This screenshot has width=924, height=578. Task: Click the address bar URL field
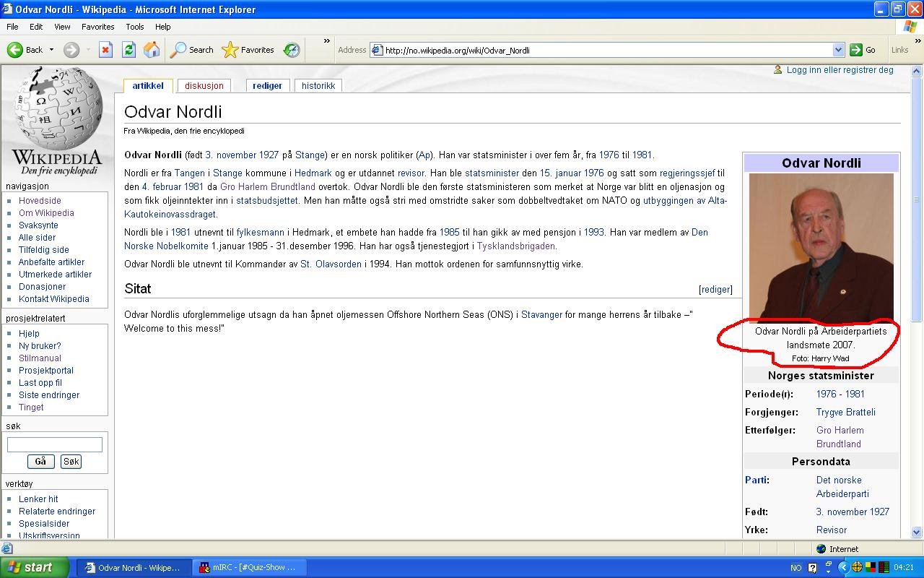pyautogui.click(x=608, y=50)
